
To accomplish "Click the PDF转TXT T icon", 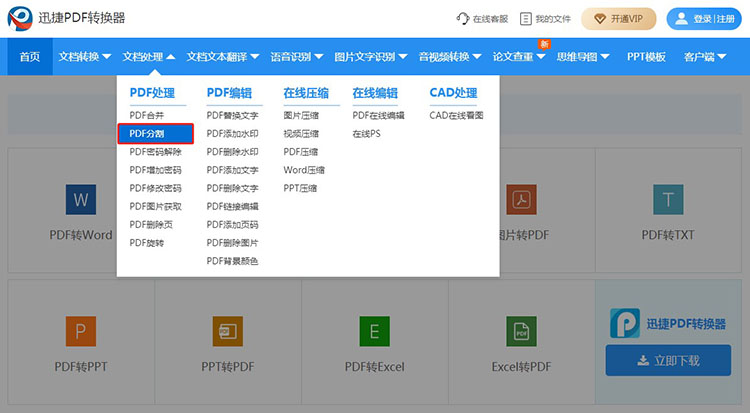I will 668,199.
